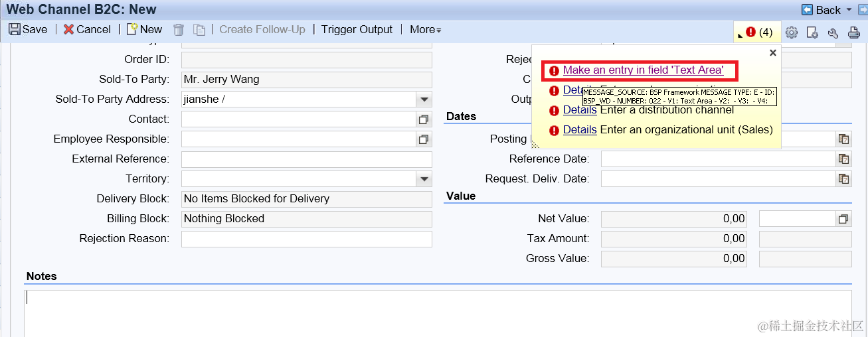
Task: Open value help for Employee Responsible
Action: coord(424,139)
